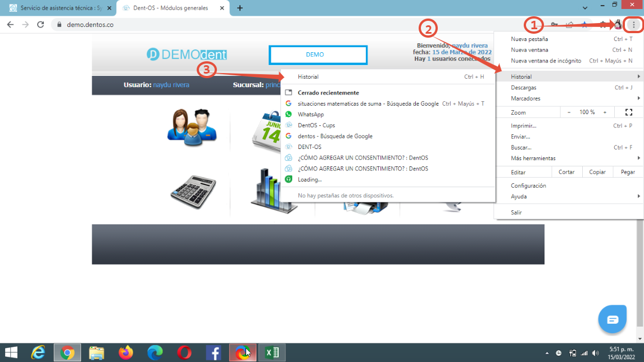Reopen WhatsApp from recent history
The height and width of the screenshot is (362, 644).
388,115
